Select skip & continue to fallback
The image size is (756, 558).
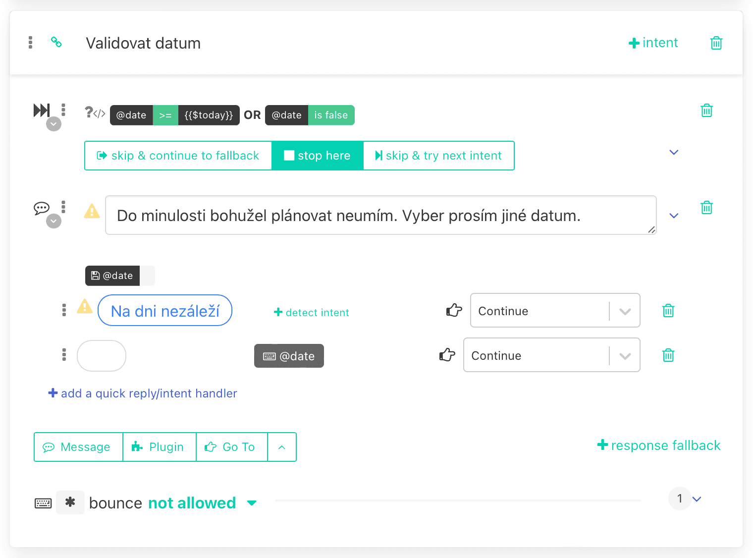pos(178,156)
